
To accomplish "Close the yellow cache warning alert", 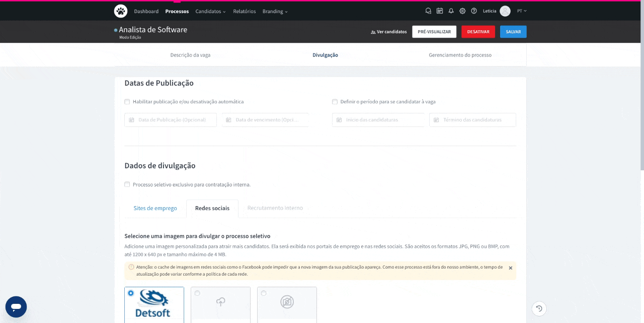I will tap(510, 268).
